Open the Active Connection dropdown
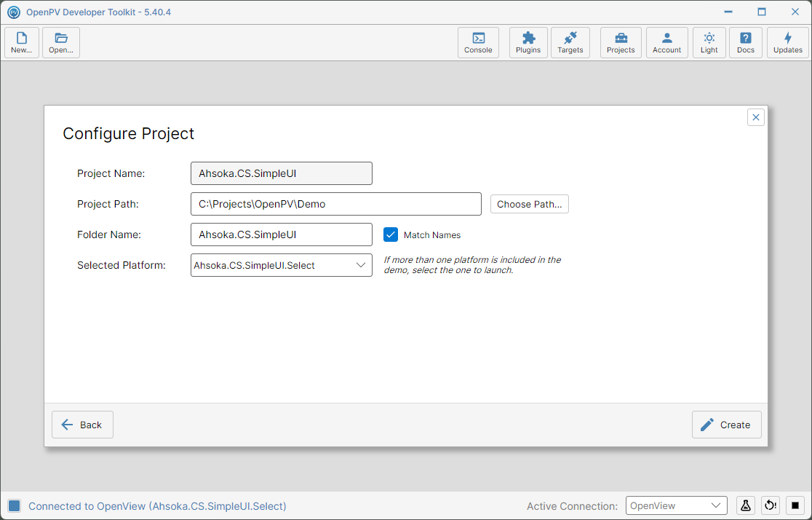The width and height of the screenshot is (812, 520). tap(677, 505)
